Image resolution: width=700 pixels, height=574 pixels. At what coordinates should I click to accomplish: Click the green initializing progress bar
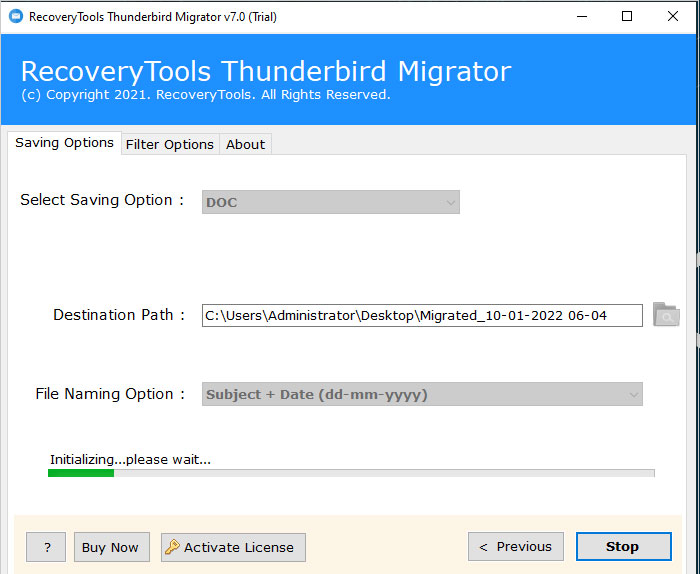click(x=351, y=473)
